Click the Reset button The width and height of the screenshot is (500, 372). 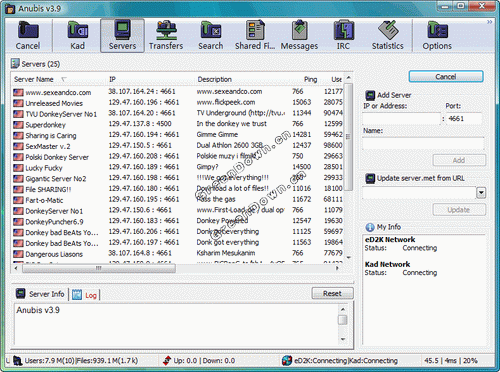coord(332,293)
